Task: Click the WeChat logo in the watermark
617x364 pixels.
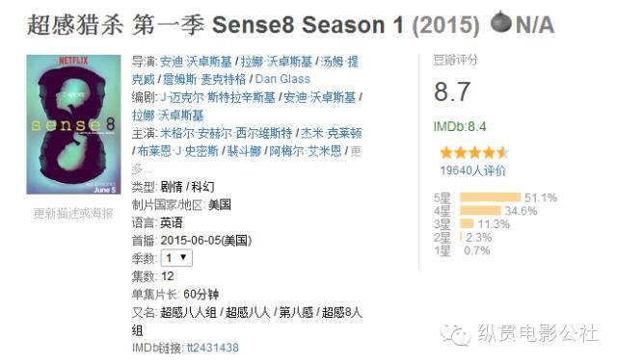Action: coord(456,334)
